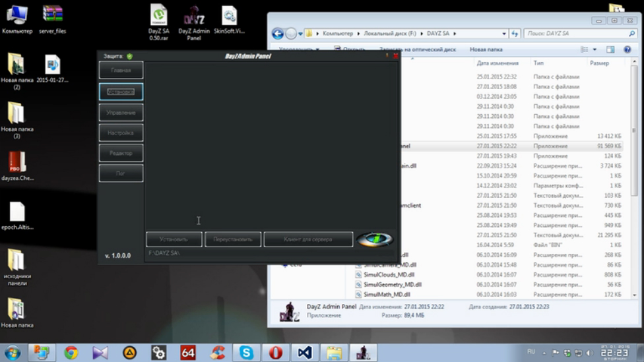Sort by the Размер column header
Image resolution: width=644 pixels, height=362 pixels.
tap(599, 63)
